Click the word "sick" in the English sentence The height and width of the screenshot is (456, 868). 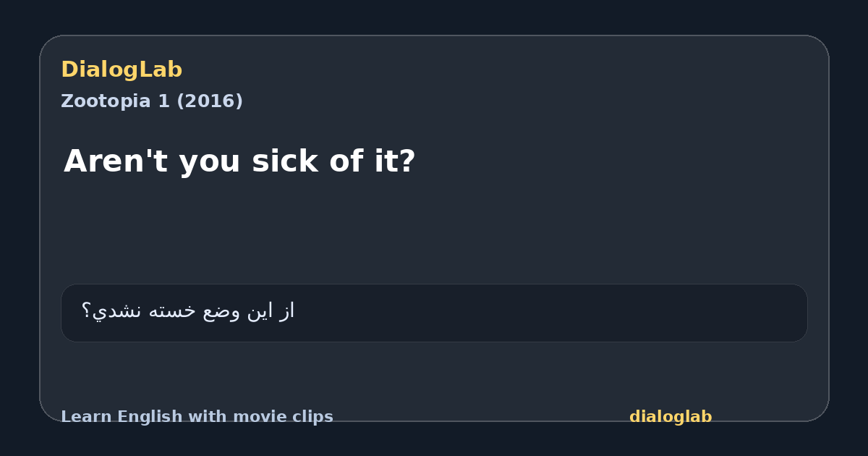coord(285,161)
